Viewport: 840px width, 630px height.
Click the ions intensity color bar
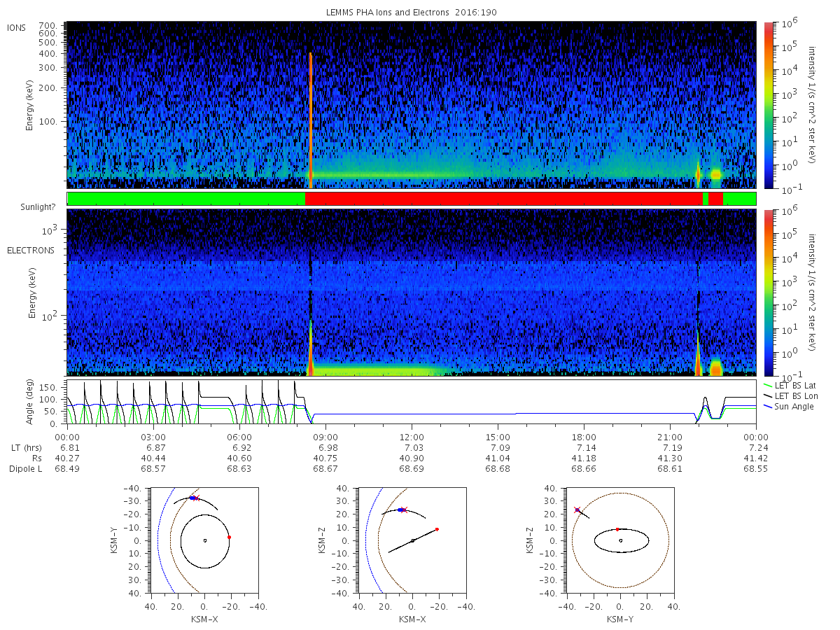point(769,105)
